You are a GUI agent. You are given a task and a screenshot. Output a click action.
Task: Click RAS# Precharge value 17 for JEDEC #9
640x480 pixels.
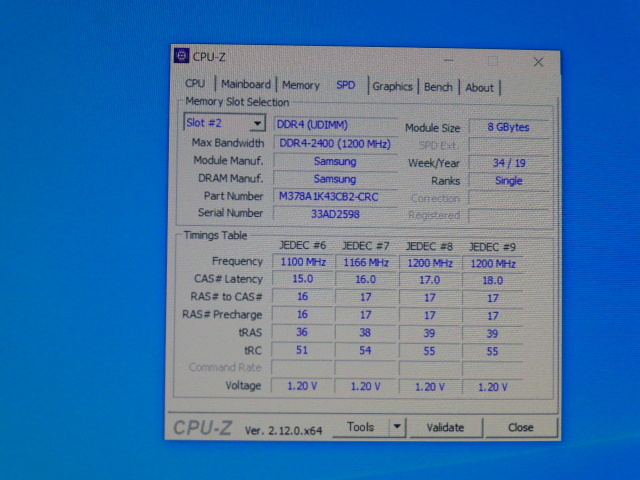[x=493, y=316]
